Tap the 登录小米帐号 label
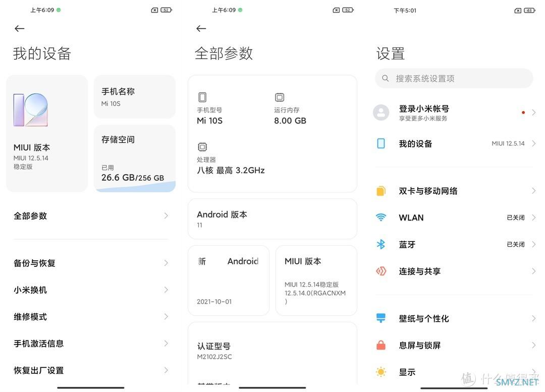The height and width of the screenshot is (392, 545). pos(424,109)
